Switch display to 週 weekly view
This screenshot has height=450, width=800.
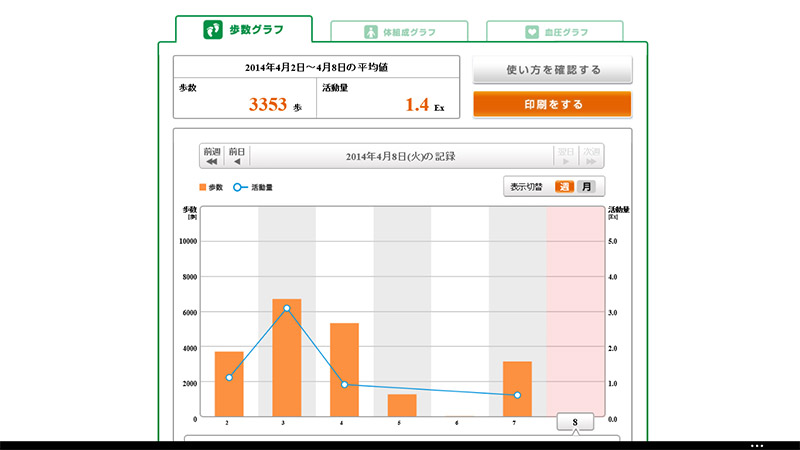[x=565, y=187]
